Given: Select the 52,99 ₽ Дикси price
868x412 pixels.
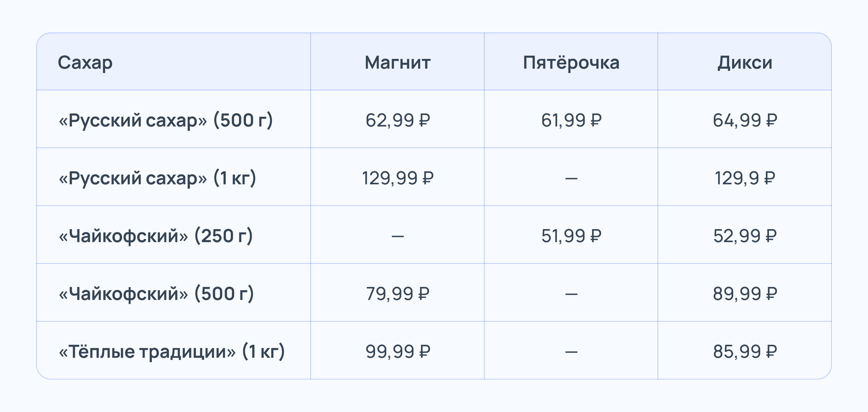Looking at the screenshot, I should point(745,236).
